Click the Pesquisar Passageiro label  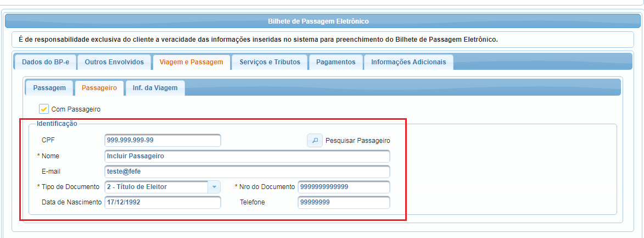(358, 141)
